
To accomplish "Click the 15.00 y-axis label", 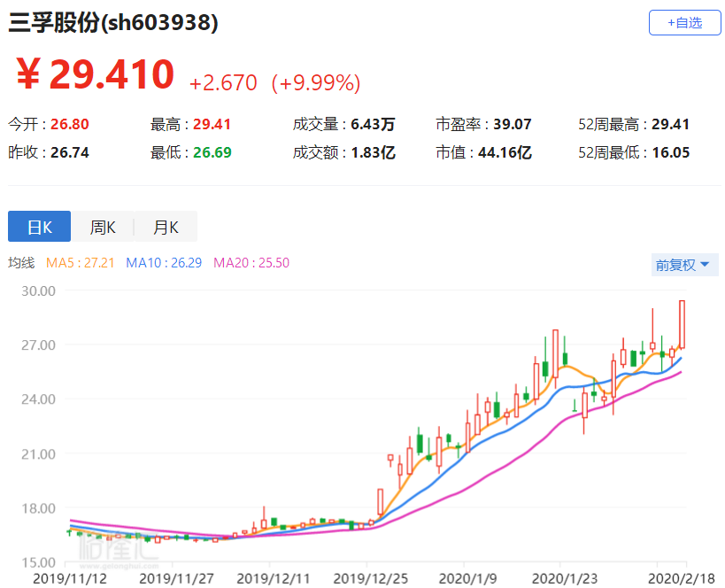I will pyautogui.click(x=38, y=562).
